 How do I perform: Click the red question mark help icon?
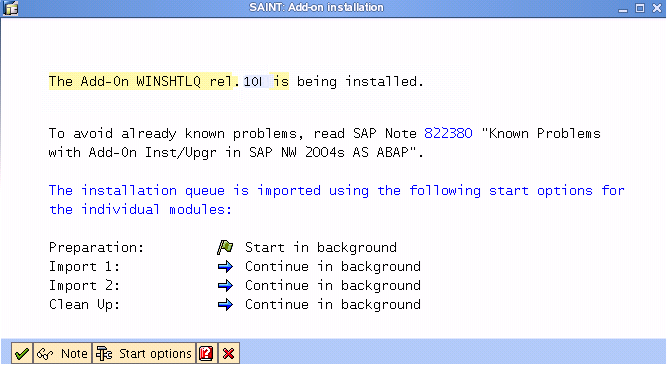(x=206, y=353)
